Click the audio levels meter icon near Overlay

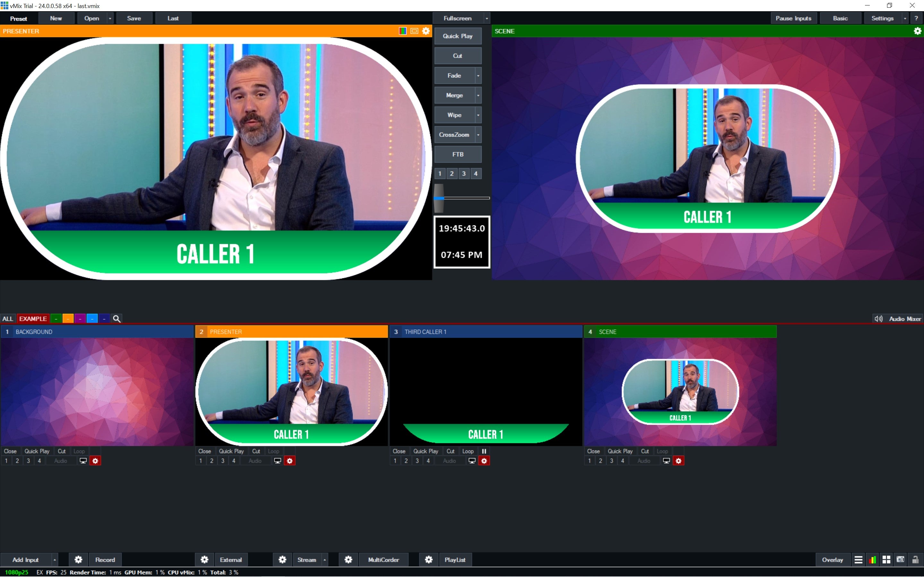point(873,559)
